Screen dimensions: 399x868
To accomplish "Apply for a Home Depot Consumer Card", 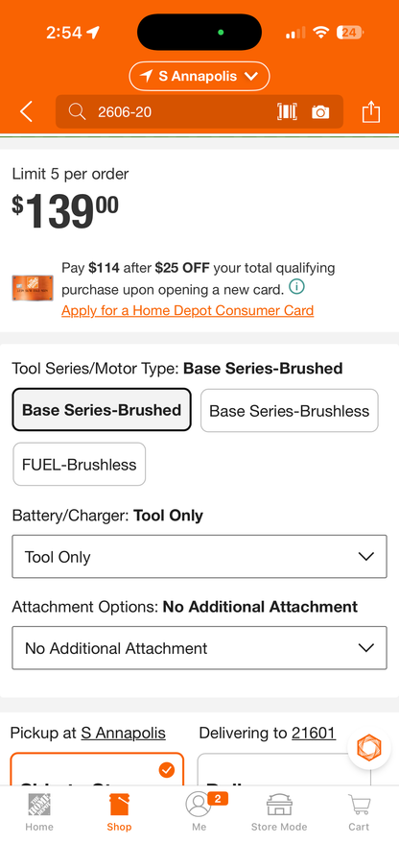I will (x=187, y=310).
